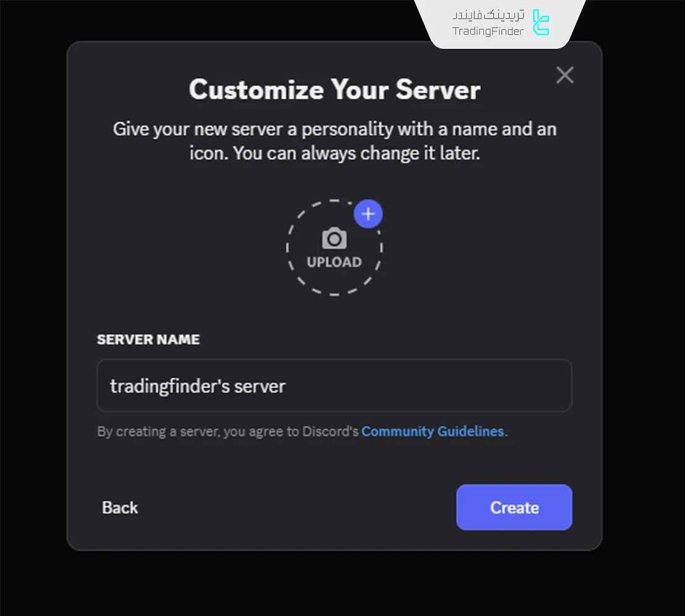Click the camera icon to upload image
The image size is (685, 616).
tap(334, 238)
